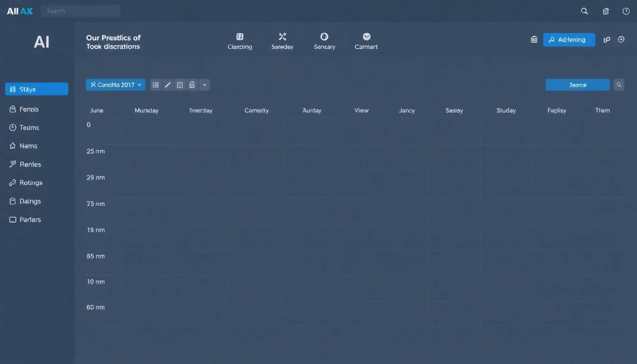Click the search icon beside Jearce button
637x364 pixels.
(619, 85)
